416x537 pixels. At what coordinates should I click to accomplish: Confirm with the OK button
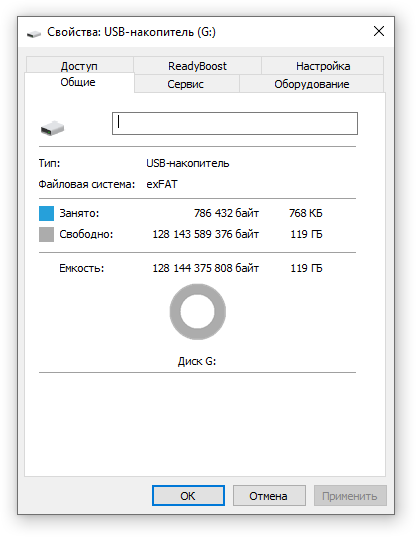click(188, 496)
